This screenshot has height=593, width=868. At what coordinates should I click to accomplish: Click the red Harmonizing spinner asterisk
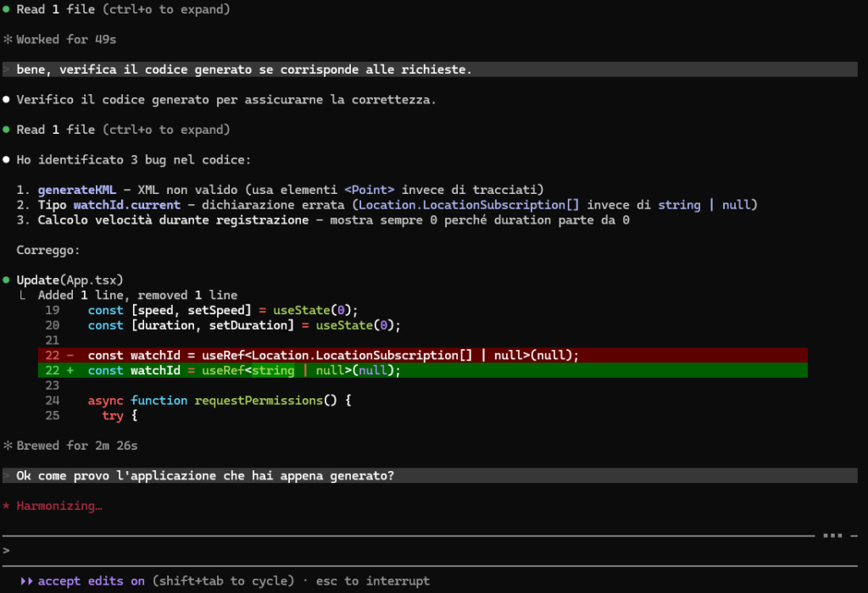click(x=7, y=506)
